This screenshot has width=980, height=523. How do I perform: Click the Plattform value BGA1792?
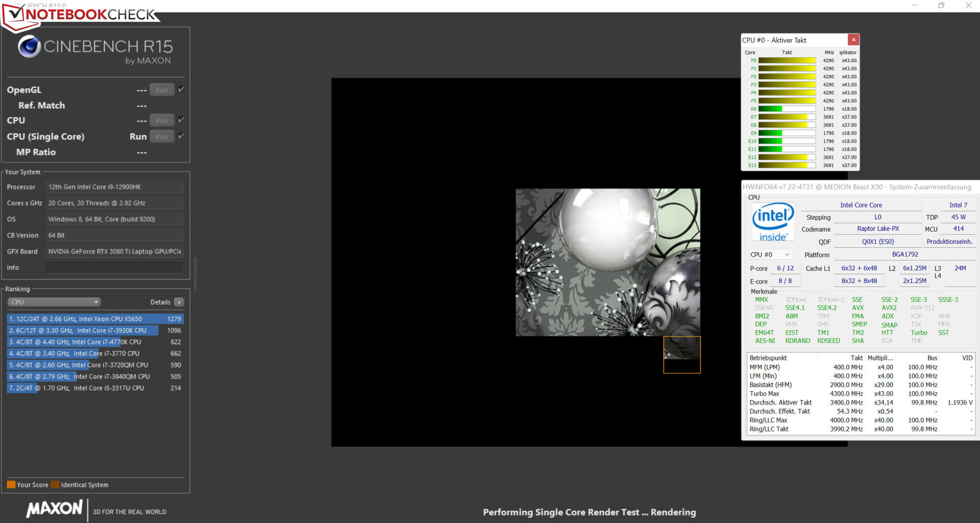pos(905,254)
